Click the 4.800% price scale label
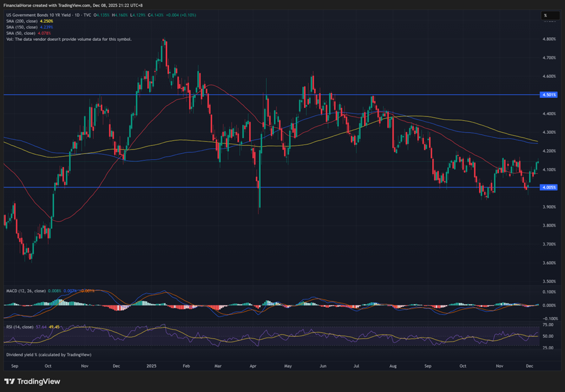 [549, 39]
